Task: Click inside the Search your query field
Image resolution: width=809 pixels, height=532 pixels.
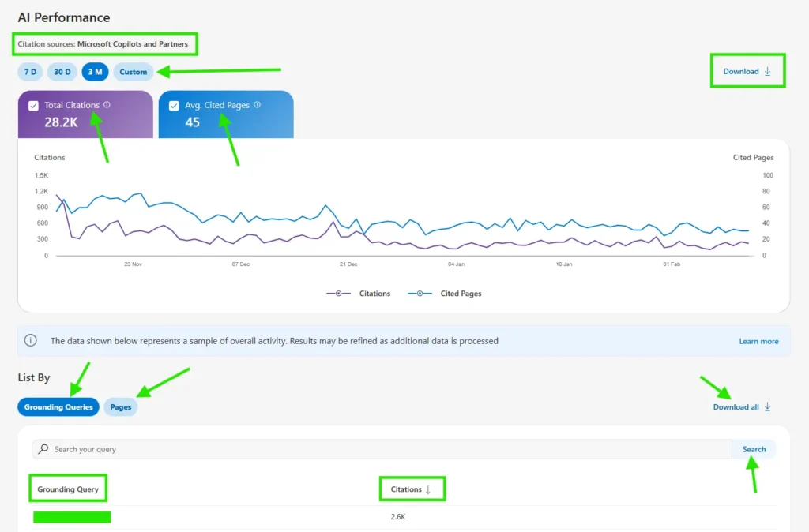Action: (316, 448)
